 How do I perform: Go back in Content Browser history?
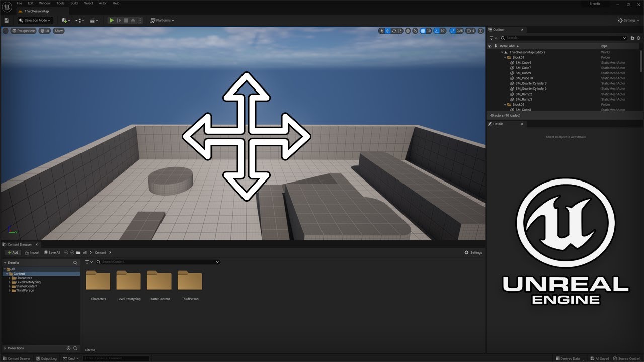[66, 252]
